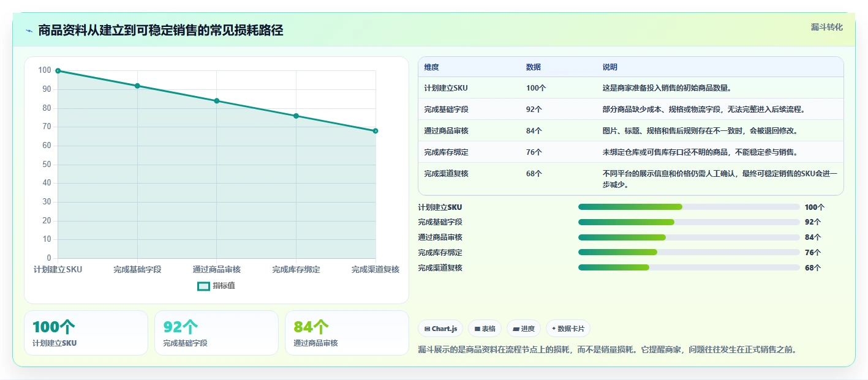Click the 进度 chip

tap(524, 329)
